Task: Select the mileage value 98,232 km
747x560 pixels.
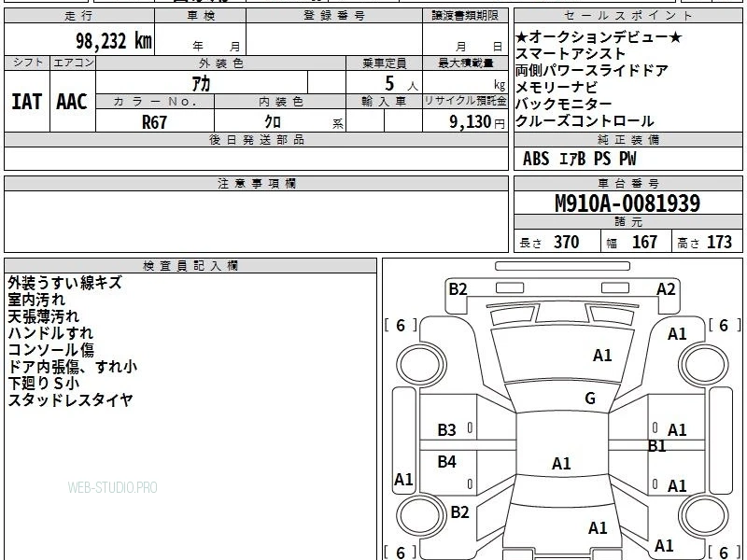Action: [x=114, y=41]
